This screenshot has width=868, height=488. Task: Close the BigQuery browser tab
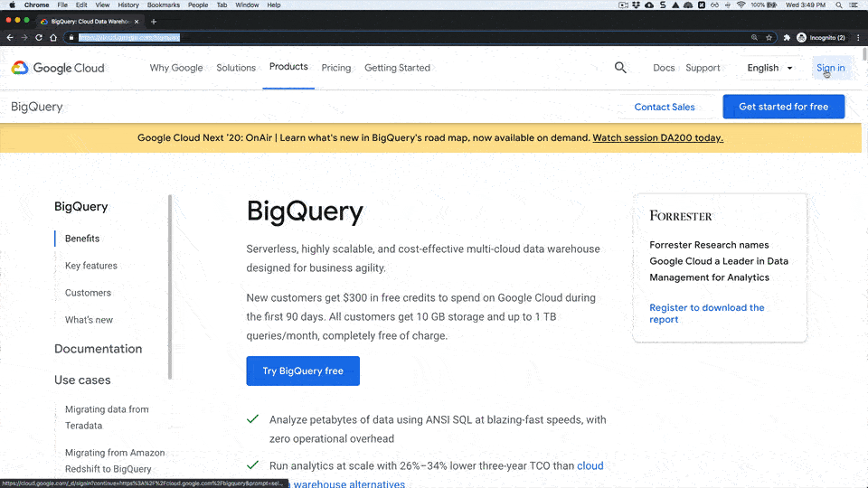137,22
